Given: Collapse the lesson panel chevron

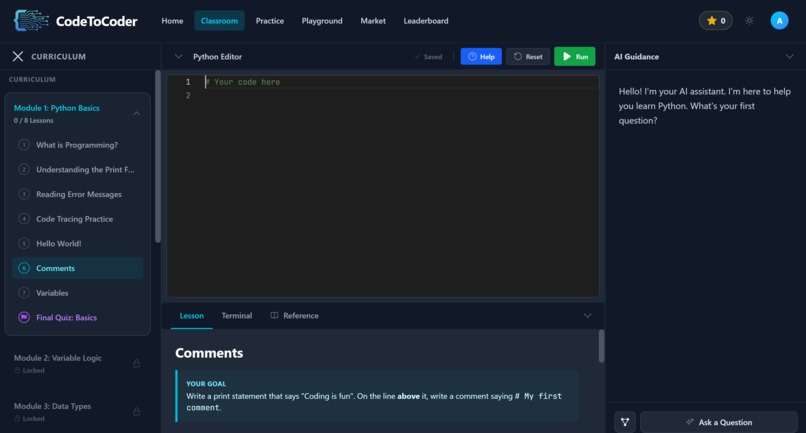Looking at the screenshot, I should coord(587,316).
